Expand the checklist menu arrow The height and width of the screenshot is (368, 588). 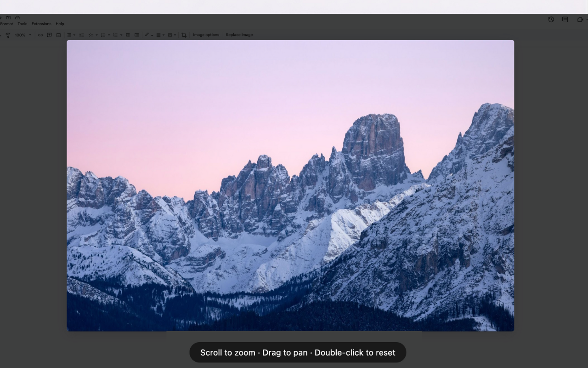coord(96,35)
